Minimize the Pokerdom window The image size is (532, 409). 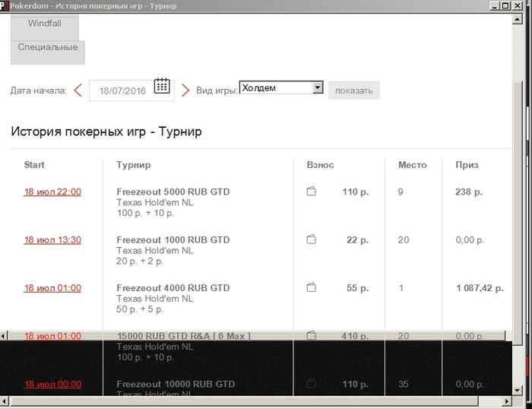point(495,5)
